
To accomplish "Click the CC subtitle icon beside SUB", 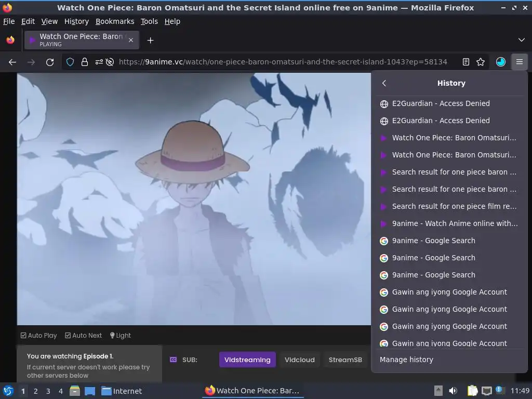I will click(173, 360).
